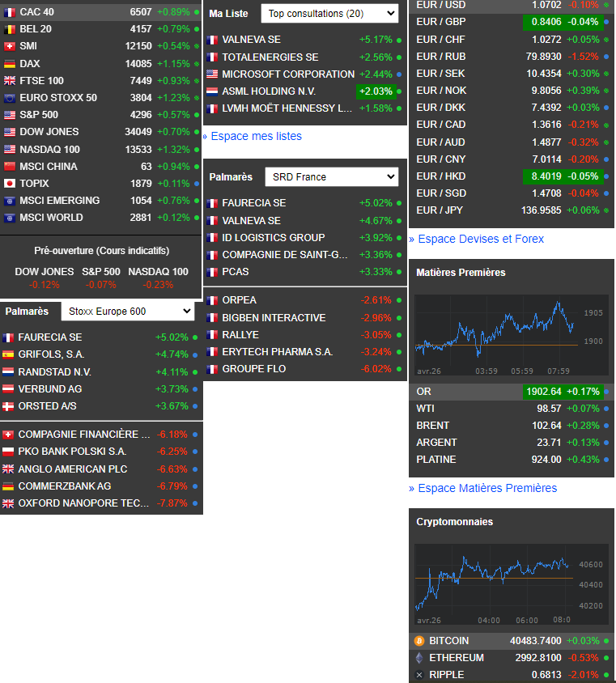Image resolution: width=616 pixels, height=683 pixels.
Task: Click the green status dot next to VALNEVA SE in Ma Liste
Action: point(399,40)
